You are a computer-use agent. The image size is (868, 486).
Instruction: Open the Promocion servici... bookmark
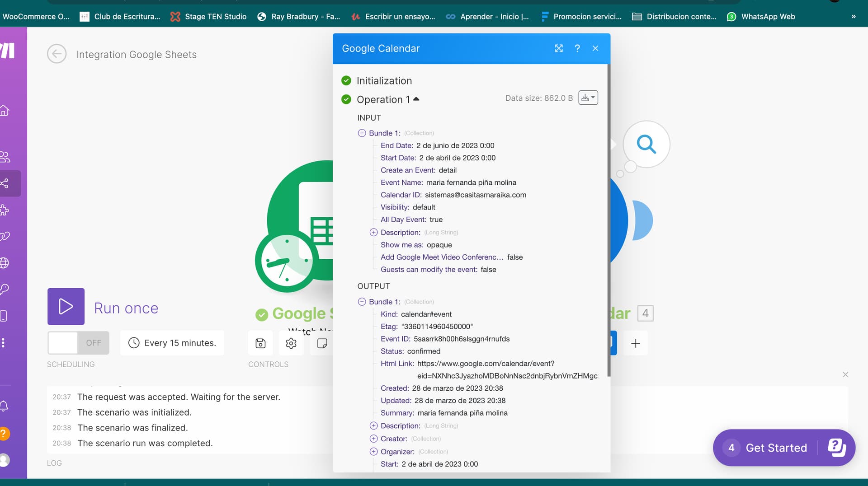[581, 16]
